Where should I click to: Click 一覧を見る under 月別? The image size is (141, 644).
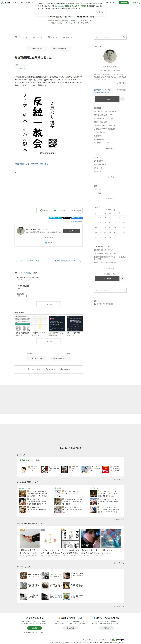pos(110,199)
